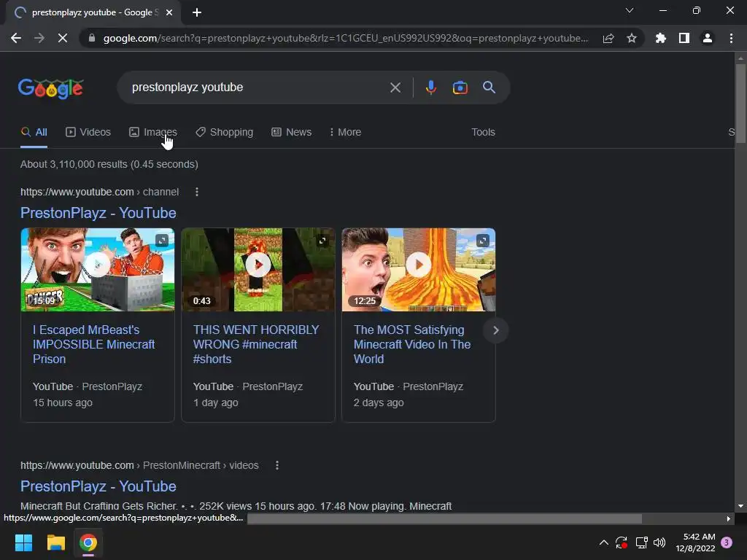747x560 pixels.
Task: Open a new browser tab
Action: [197, 12]
